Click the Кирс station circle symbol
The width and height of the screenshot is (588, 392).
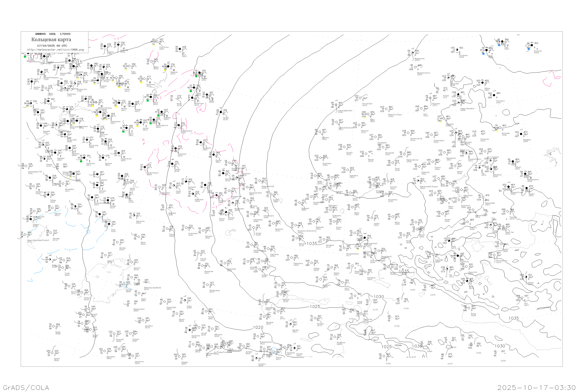[129, 66]
